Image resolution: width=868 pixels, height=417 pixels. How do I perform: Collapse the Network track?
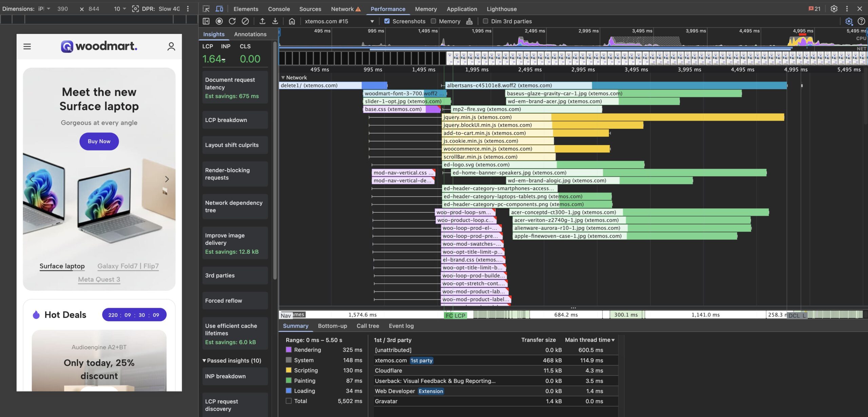pos(283,78)
